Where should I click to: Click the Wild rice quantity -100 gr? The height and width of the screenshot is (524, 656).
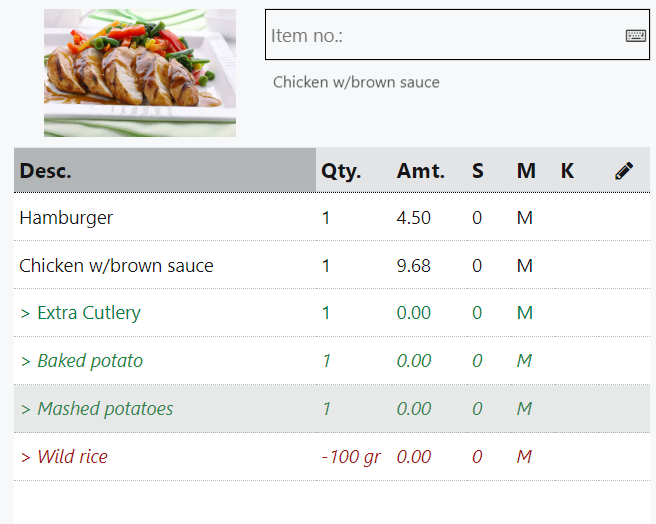(x=351, y=457)
